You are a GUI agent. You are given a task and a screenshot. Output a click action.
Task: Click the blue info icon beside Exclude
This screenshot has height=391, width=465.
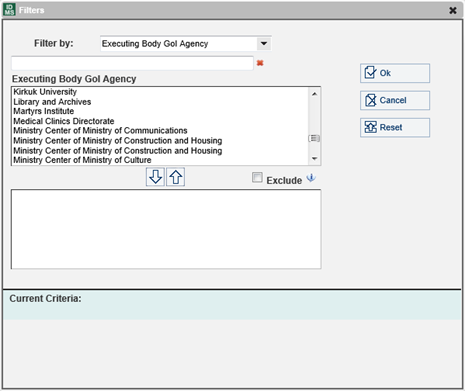pyautogui.click(x=311, y=178)
